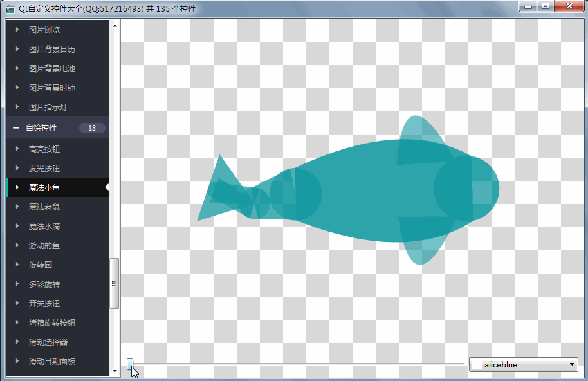Click the slider handle below the canvas
The width and height of the screenshot is (588, 381).
[130, 365]
